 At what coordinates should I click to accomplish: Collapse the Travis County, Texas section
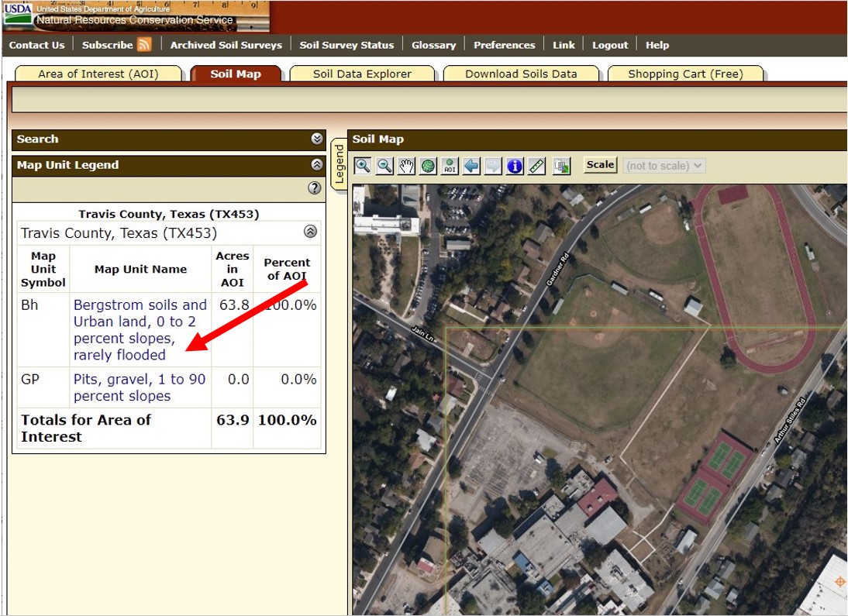(310, 232)
